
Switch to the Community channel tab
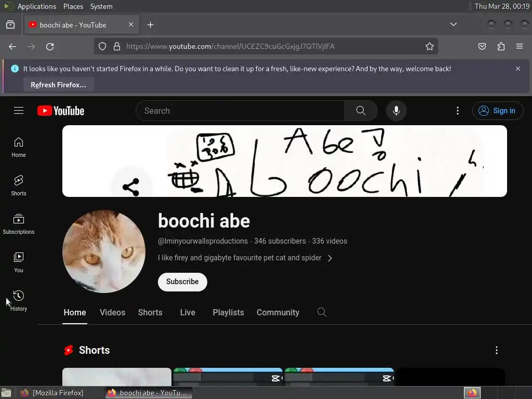(x=278, y=312)
